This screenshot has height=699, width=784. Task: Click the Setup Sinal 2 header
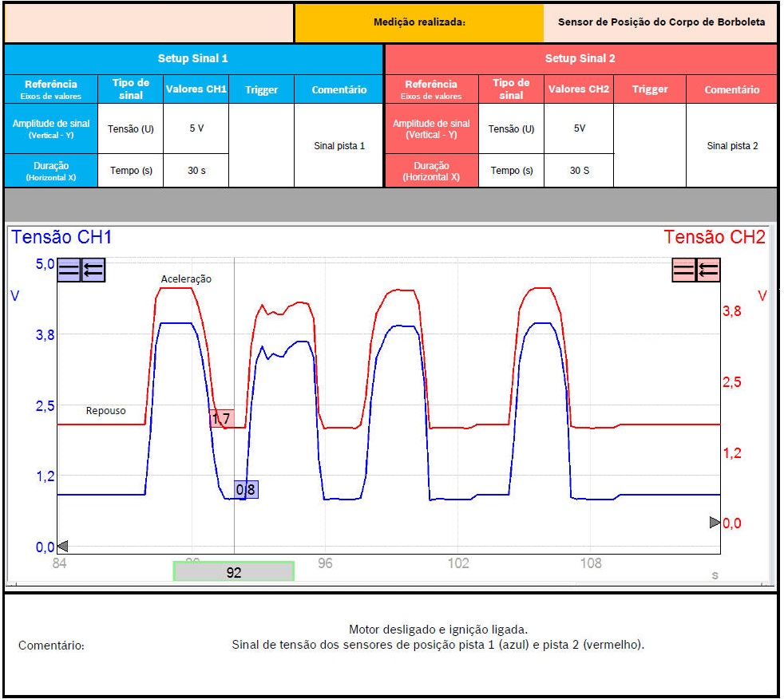tap(580, 58)
